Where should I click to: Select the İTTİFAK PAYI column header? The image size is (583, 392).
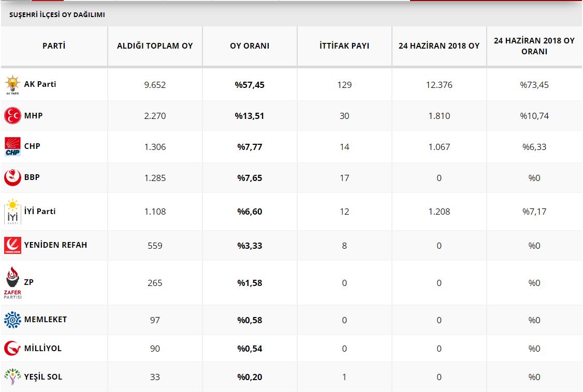344,46
